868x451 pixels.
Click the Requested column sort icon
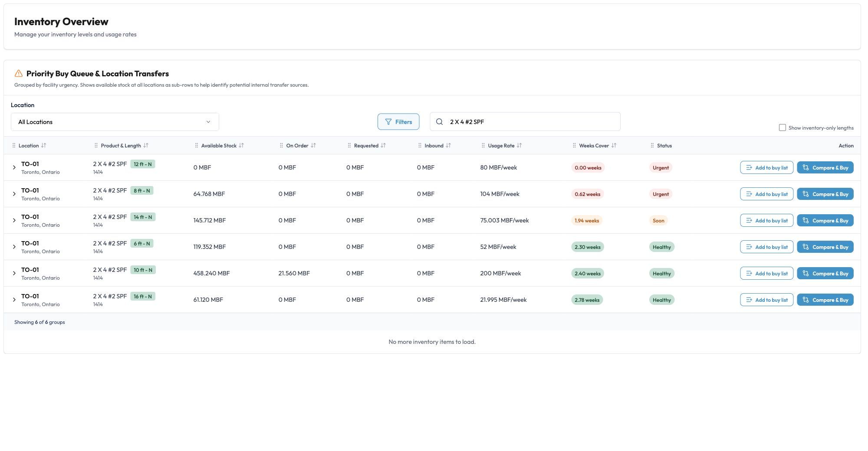[x=383, y=146]
